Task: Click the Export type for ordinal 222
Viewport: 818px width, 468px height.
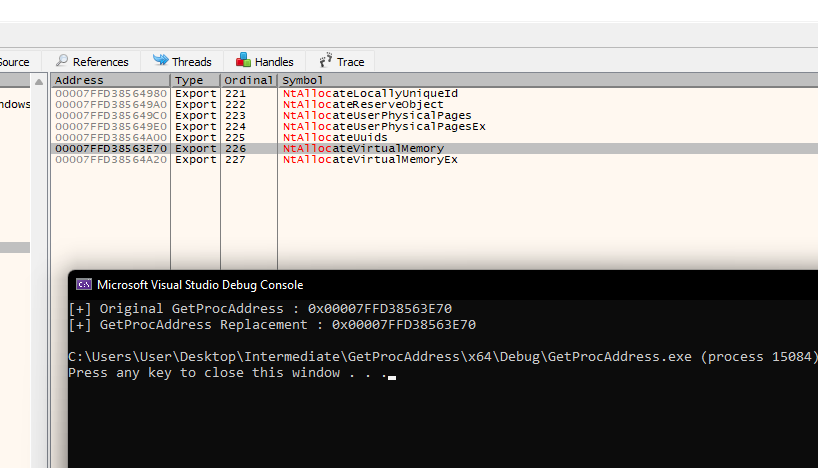Action: click(196, 104)
